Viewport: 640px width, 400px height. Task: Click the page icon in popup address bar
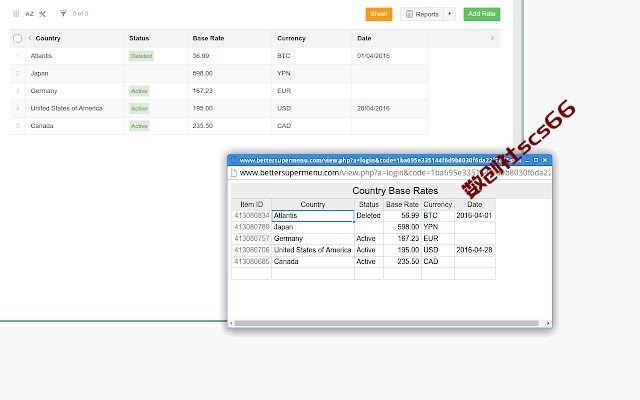pyautogui.click(x=234, y=173)
